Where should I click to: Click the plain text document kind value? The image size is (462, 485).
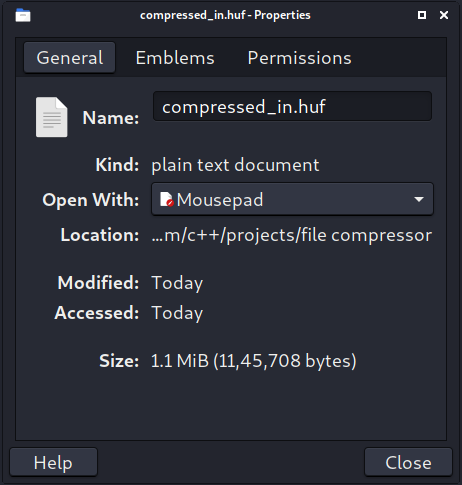[x=235, y=165]
